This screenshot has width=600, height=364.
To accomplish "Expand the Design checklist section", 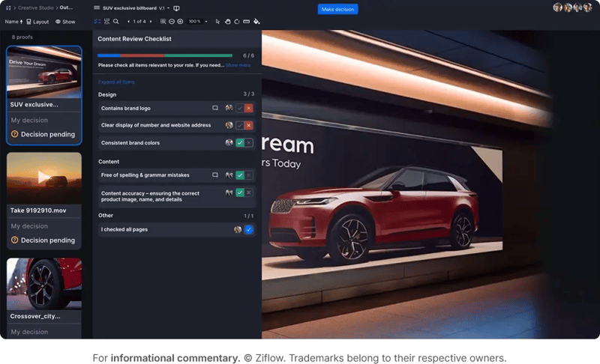I will click(107, 94).
